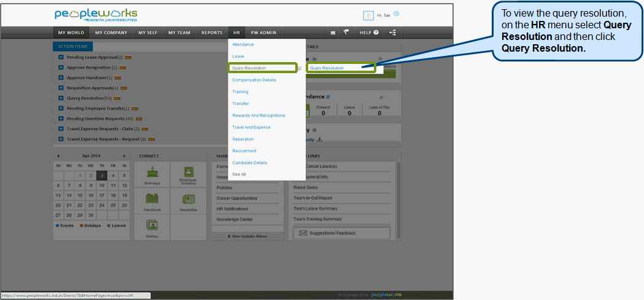This screenshot has width=644, height=300.
Task: Open Team Training Summary link
Action: (x=318, y=219)
